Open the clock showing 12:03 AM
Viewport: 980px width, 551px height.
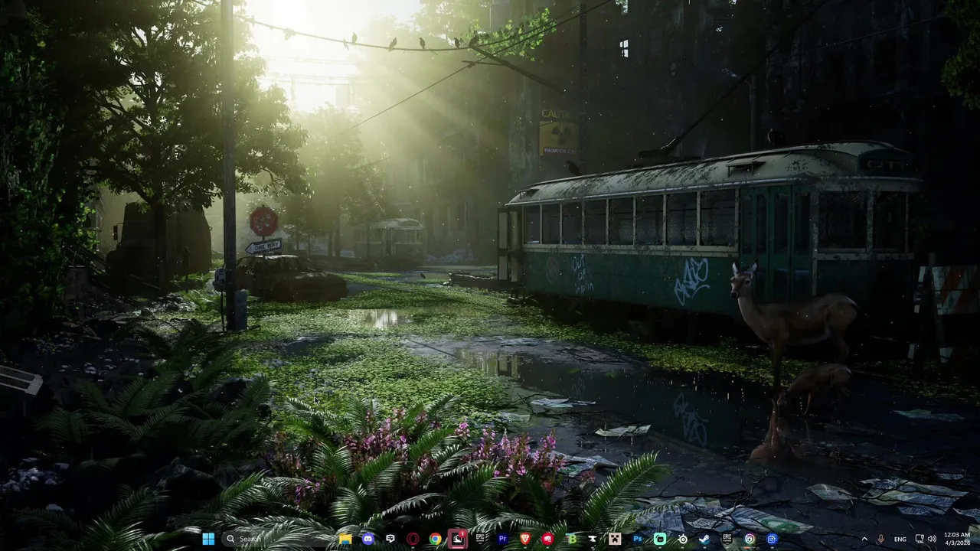pos(957,539)
